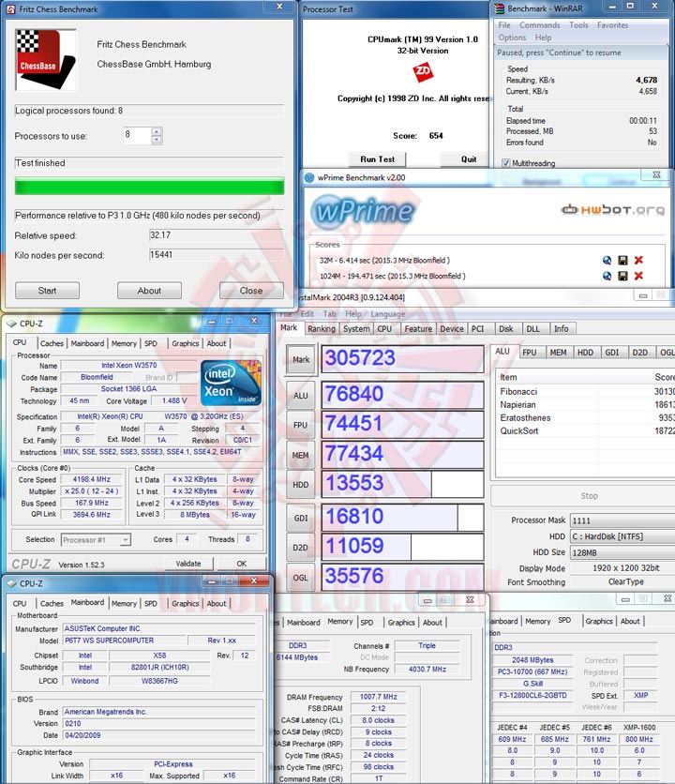The image size is (675, 784).
Task: Select the GDI results tab in CrystalMark
Action: [x=612, y=353]
